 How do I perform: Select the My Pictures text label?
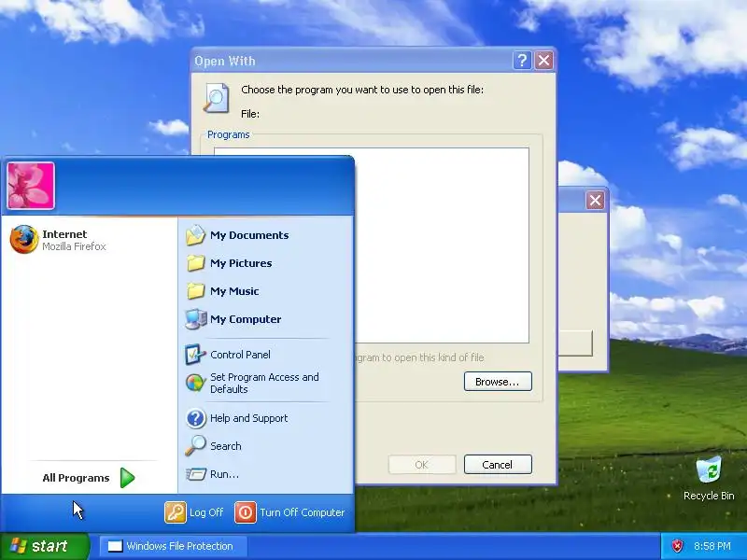click(241, 263)
